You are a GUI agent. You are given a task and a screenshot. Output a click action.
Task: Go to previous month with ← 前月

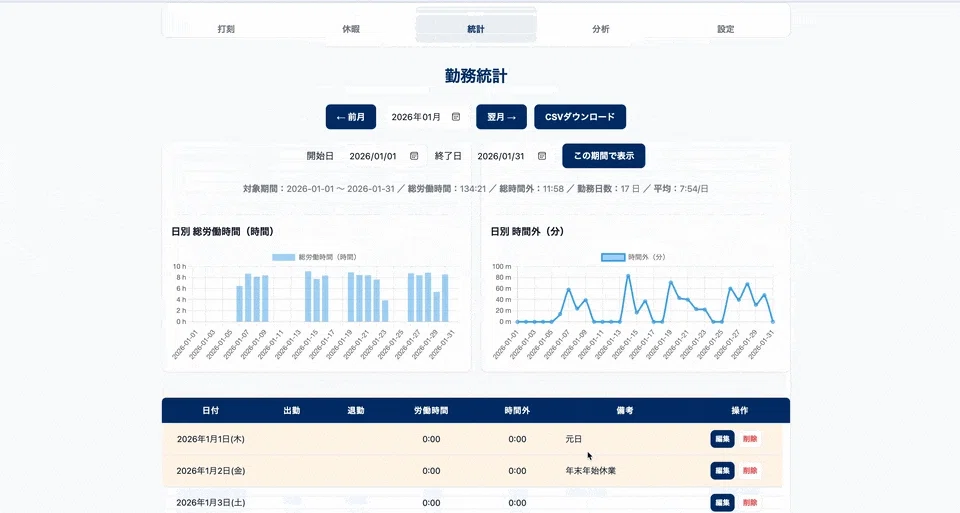(x=351, y=117)
